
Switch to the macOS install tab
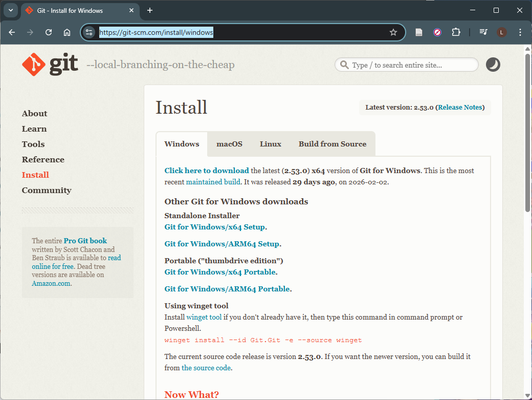(229, 144)
